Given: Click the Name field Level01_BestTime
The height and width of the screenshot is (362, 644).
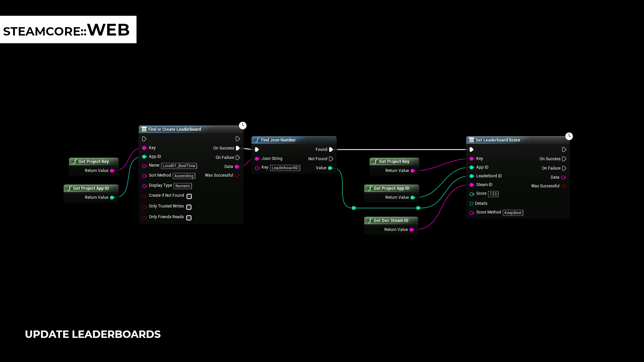Looking at the screenshot, I should coord(179,166).
